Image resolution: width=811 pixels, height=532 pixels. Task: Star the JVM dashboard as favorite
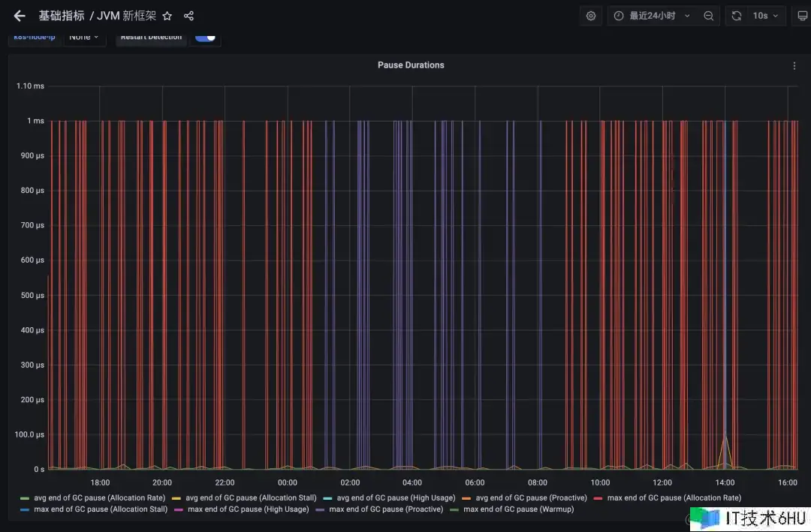click(x=167, y=16)
